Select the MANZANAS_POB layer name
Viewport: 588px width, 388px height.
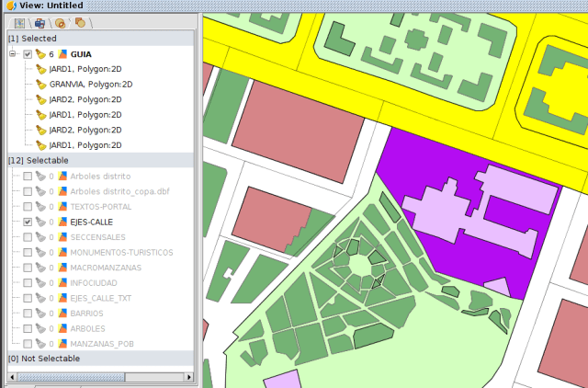[102, 344]
